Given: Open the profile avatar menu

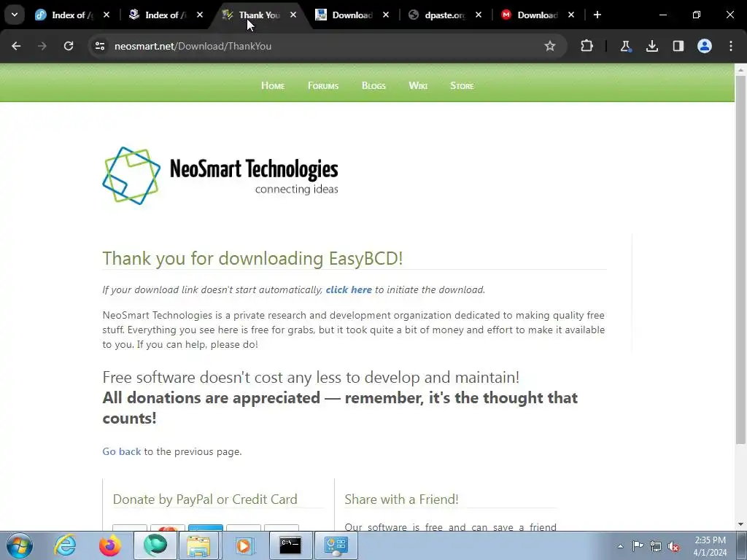Looking at the screenshot, I should 705,46.
